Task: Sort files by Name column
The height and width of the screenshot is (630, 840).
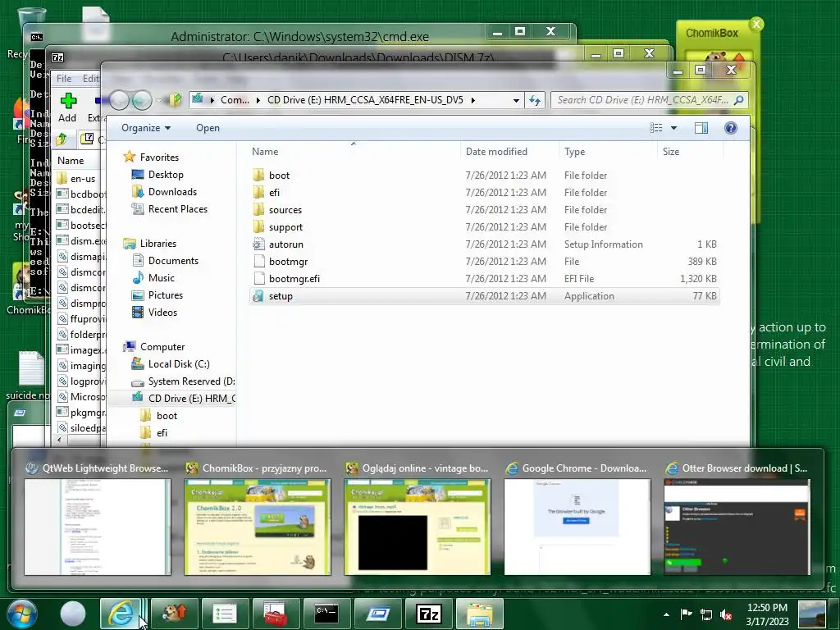Action: (x=354, y=152)
